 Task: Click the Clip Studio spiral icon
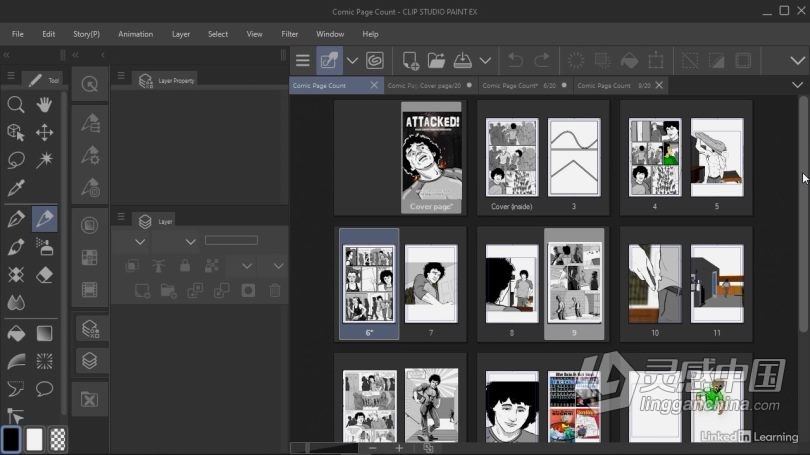(x=375, y=60)
